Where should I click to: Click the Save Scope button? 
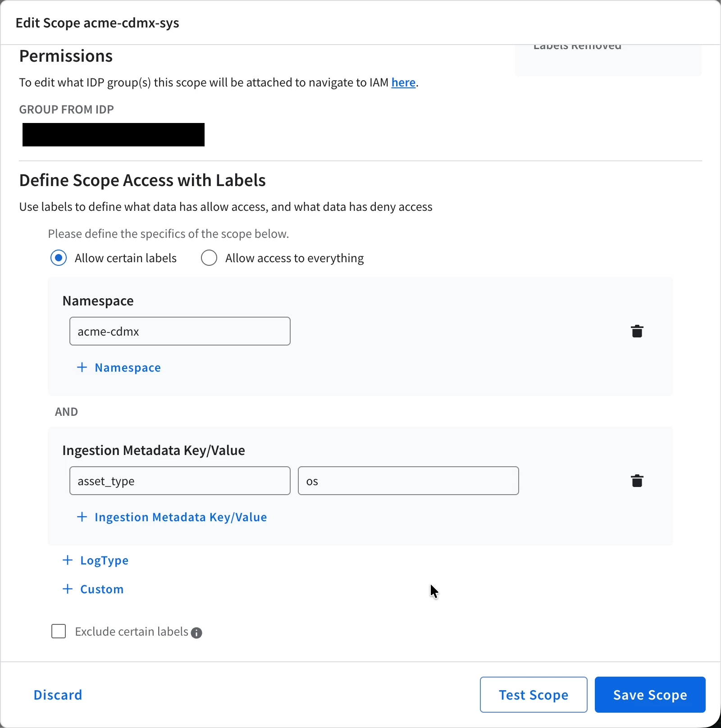click(x=650, y=695)
